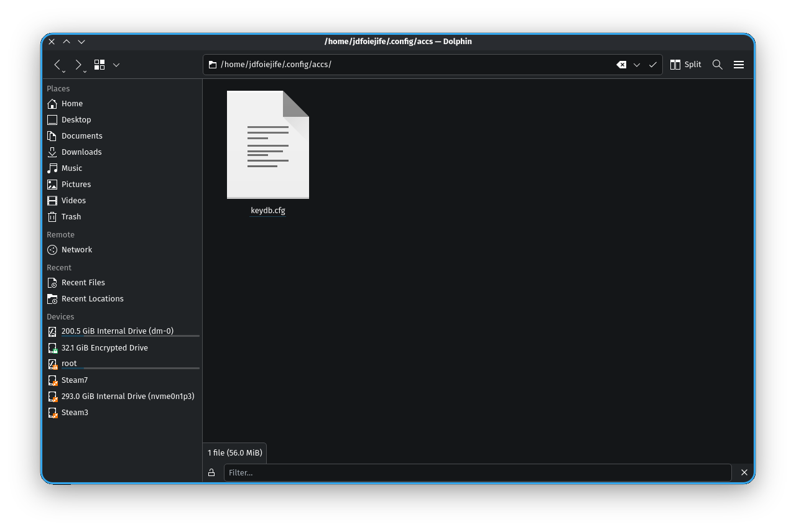Clear the location bar text
This screenshot has width=796, height=532.
point(621,65)
